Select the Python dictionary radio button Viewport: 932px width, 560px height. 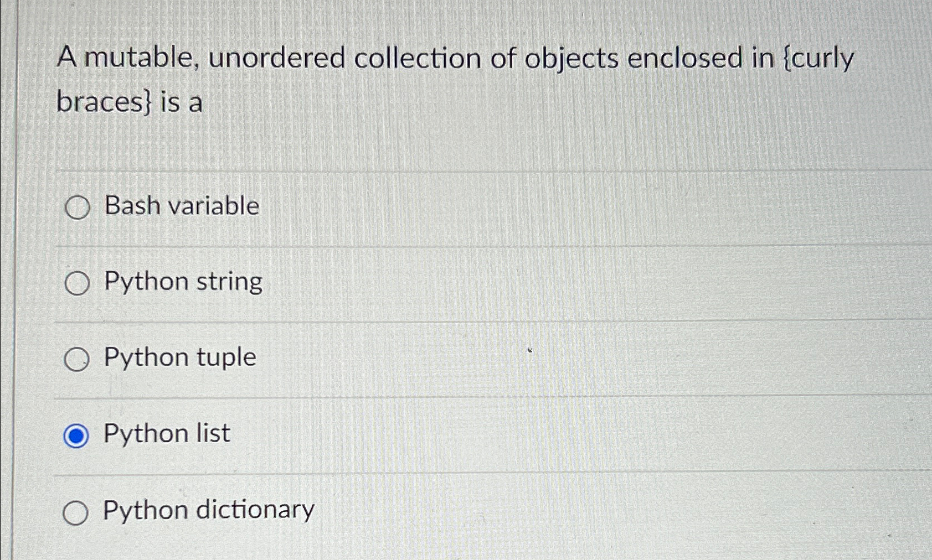(77, 511)
